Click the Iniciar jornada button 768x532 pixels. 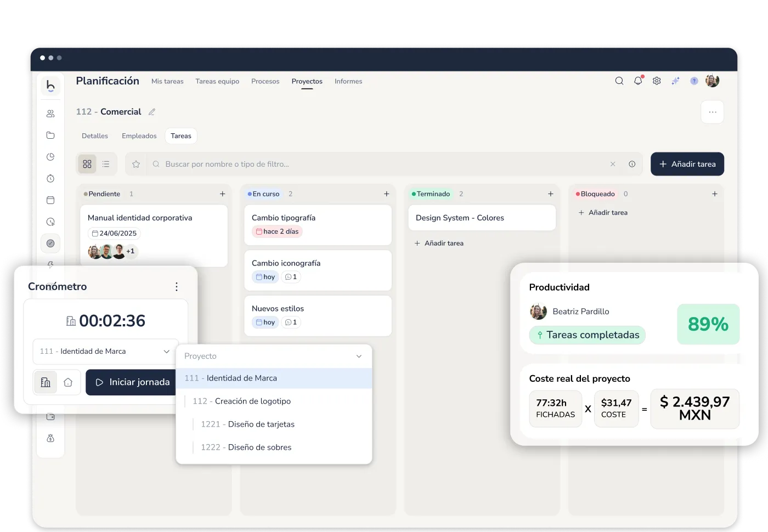[132, 382]
